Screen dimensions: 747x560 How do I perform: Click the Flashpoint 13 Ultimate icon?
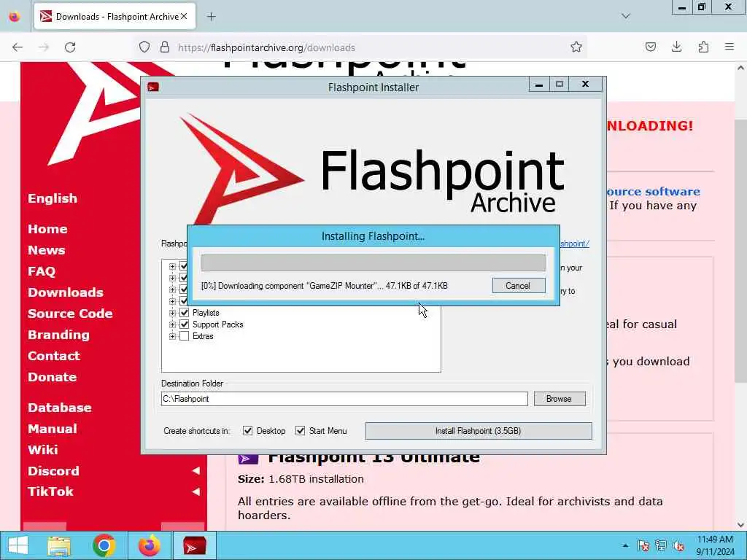click(248, 459)
